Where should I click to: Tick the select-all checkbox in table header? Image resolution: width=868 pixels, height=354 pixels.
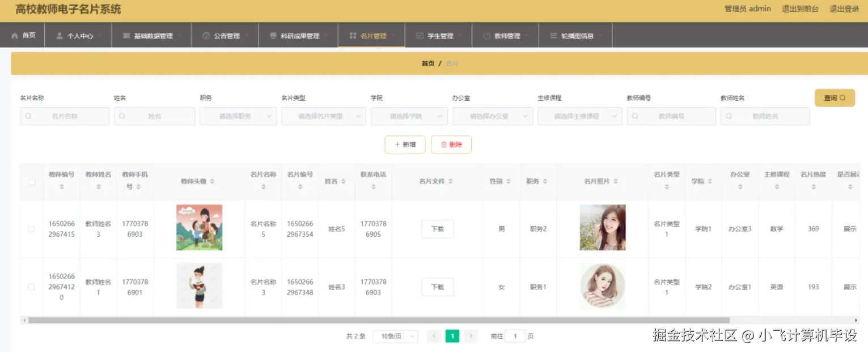tap(32, 182)
